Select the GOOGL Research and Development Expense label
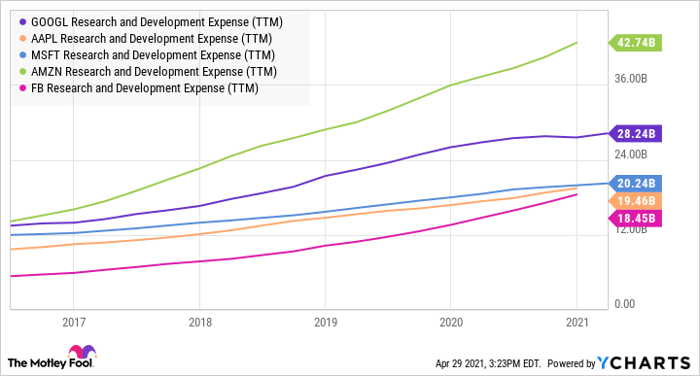 tap(157, 22)
